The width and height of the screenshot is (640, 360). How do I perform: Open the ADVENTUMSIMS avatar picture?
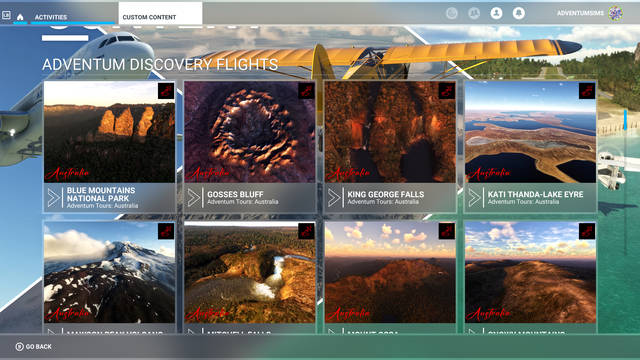point(616,13)
